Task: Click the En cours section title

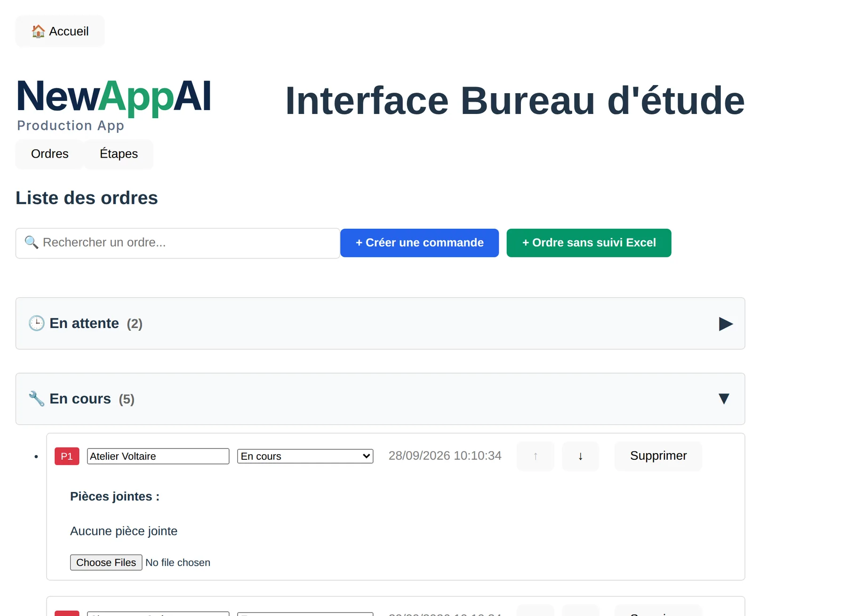Action: 80,399
